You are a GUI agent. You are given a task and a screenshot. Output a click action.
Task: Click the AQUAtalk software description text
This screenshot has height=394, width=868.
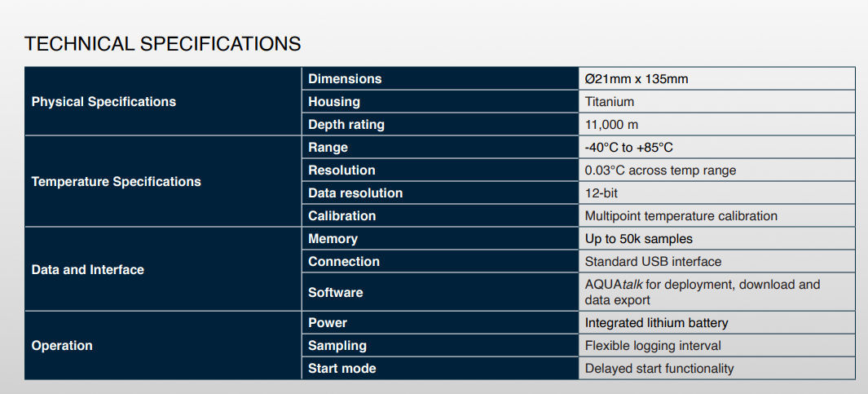[x=702, y=292]
